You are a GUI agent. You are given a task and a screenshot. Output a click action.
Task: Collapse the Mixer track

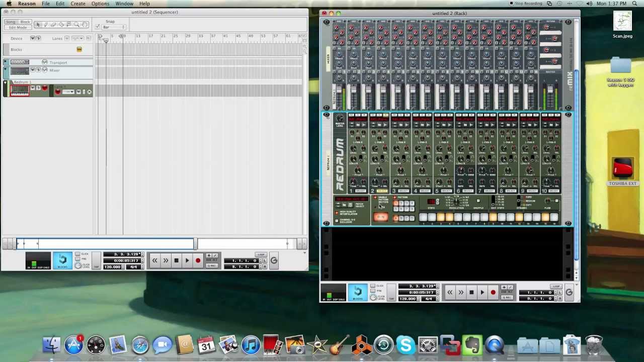click(6, 70)
